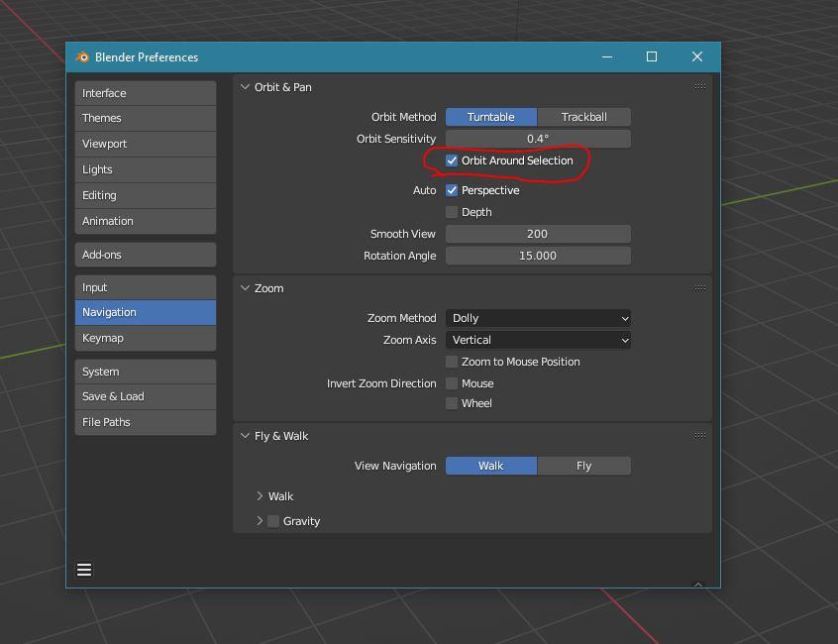Click the small up arrow at window bottom
The height and width of the screenshot is (644, 838).
click(x=698, y=585)
